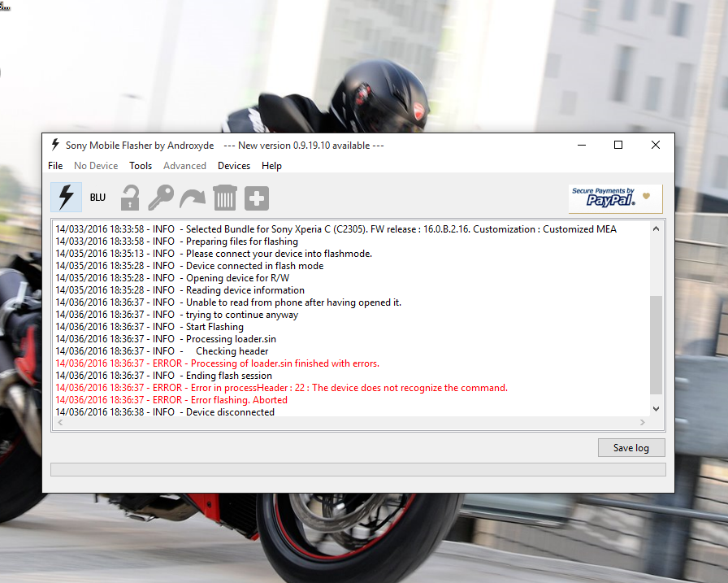This screenshot has width=728, height=583.
Task: Click the padlock Root icon
Action: click(x=131, y=198)
